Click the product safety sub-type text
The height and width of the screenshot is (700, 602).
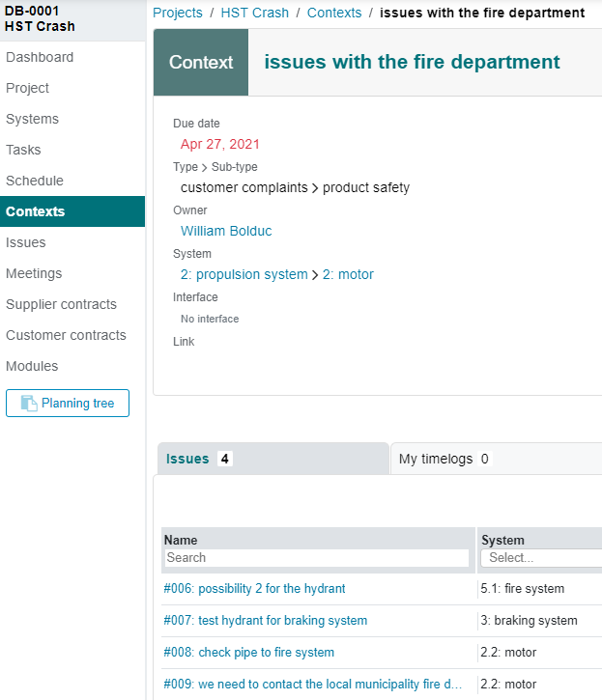366,187
